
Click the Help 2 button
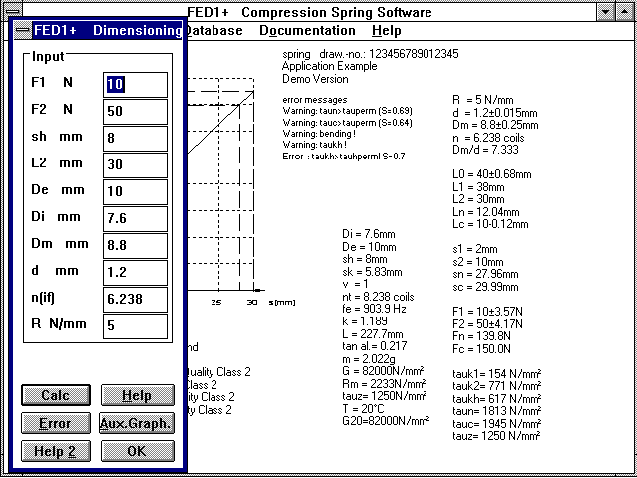55,450
